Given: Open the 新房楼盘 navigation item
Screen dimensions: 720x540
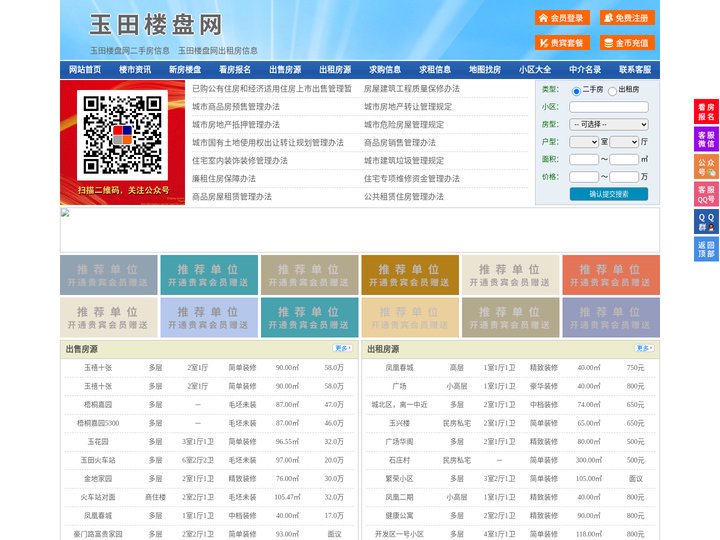Looking at the screenshot, I should pyautogui.click(x=185, y=70).
